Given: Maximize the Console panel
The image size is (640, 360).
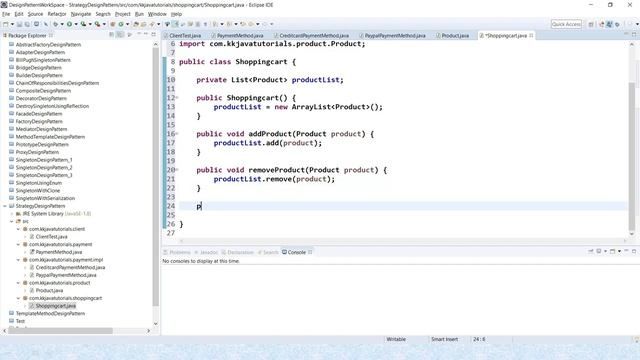Looking at the screenshot, I should (634, 251).
